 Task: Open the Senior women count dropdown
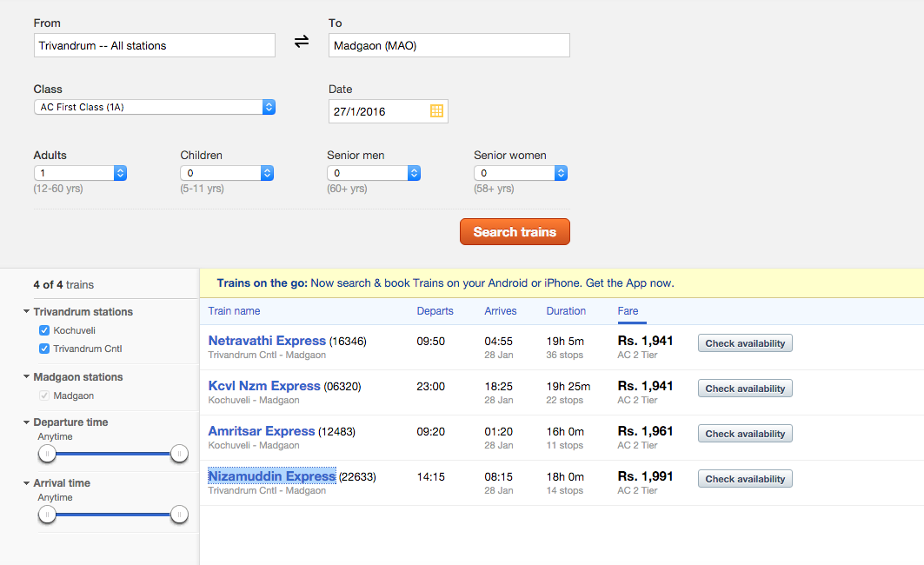(521, 173)
